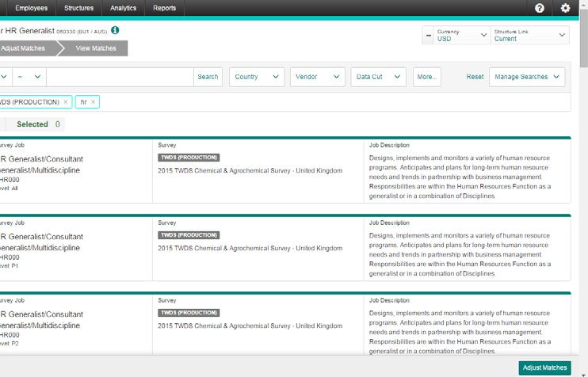Image resolution: width=588 pixels, height=377 pixels.
Task: Reset the search filters
Action: click(x=475, y=77)
